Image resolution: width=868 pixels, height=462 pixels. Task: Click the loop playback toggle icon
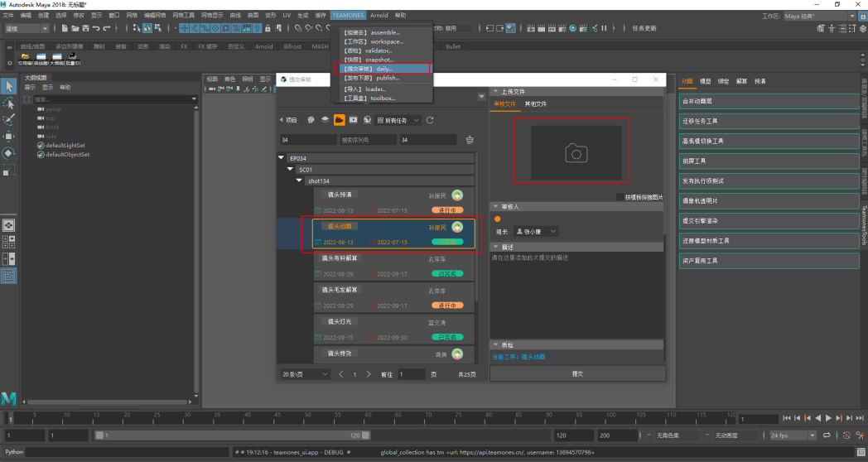coord(827,435)
